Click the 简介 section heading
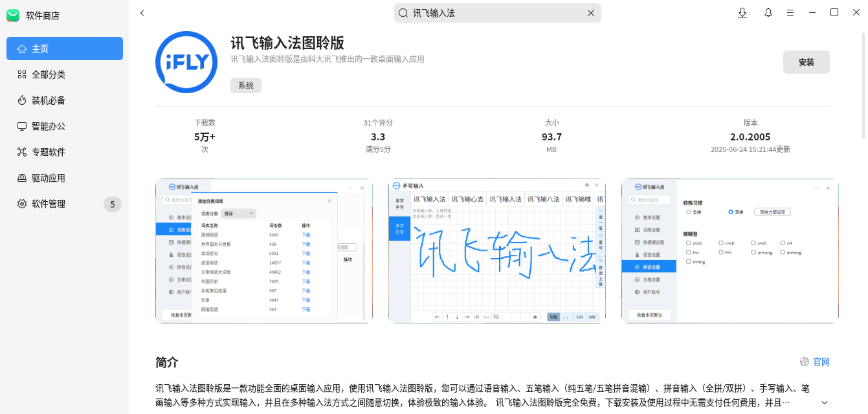Image resolution: width=868 pixels, height=414 pixels. pos(167,362)
